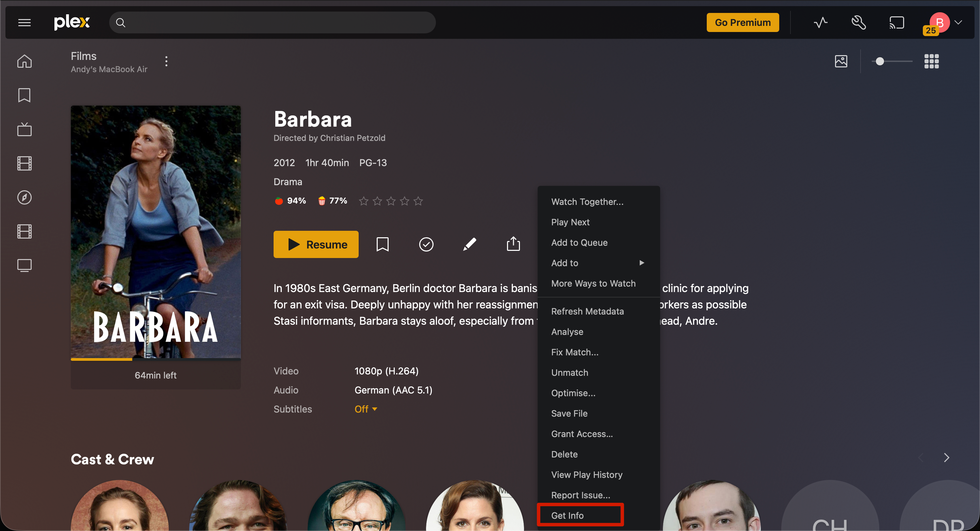The width and height of the screenshot is (980, 531).
Task: Rate Barbara three stars
Action: [x=391, y=201]
